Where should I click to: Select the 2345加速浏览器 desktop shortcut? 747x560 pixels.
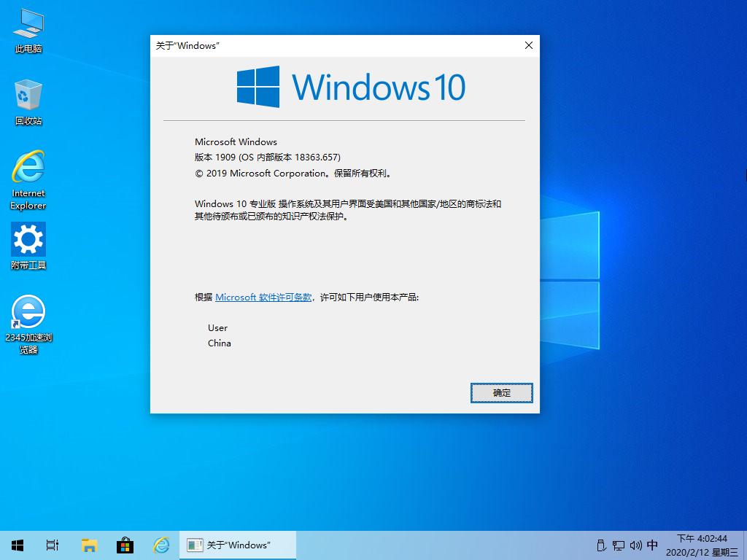point(28,324)
